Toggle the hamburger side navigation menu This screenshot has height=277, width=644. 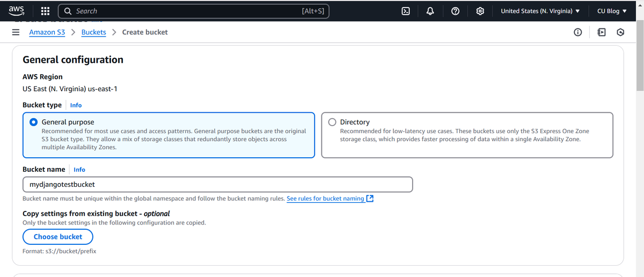[x=16, y=32]
